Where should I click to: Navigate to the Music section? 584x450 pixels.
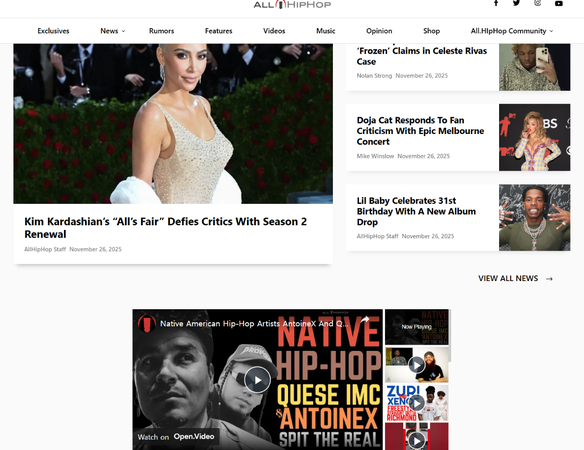[x=326, y=31]
